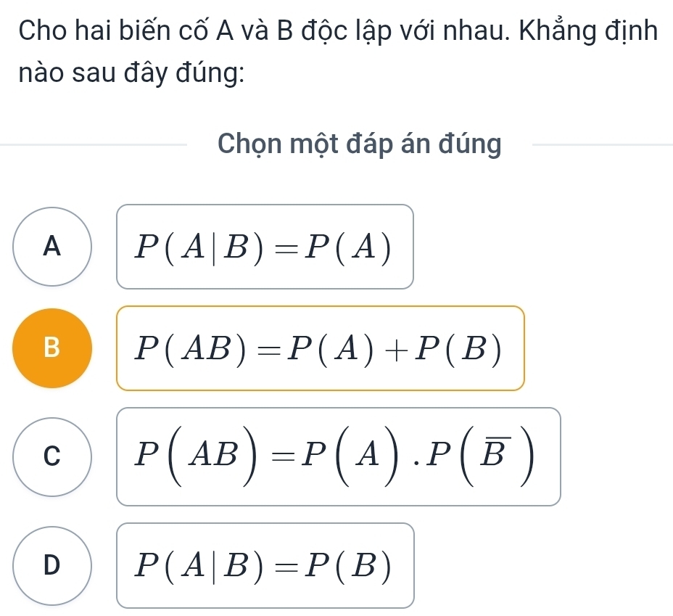Click the gray-outlined letter C badge

coord(51,456)
